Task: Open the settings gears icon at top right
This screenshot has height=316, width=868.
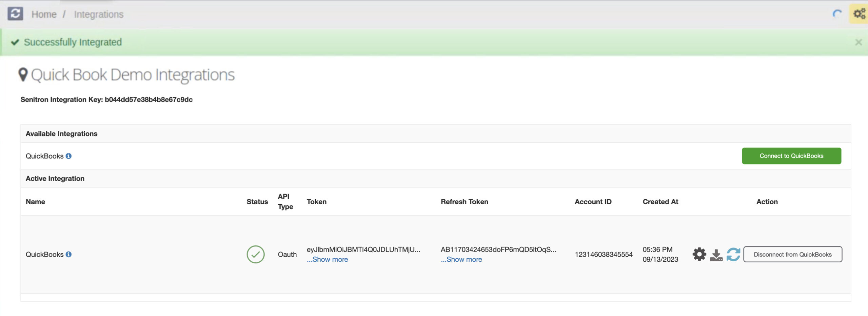Action: pyautogui.click(x=859, y=14)
